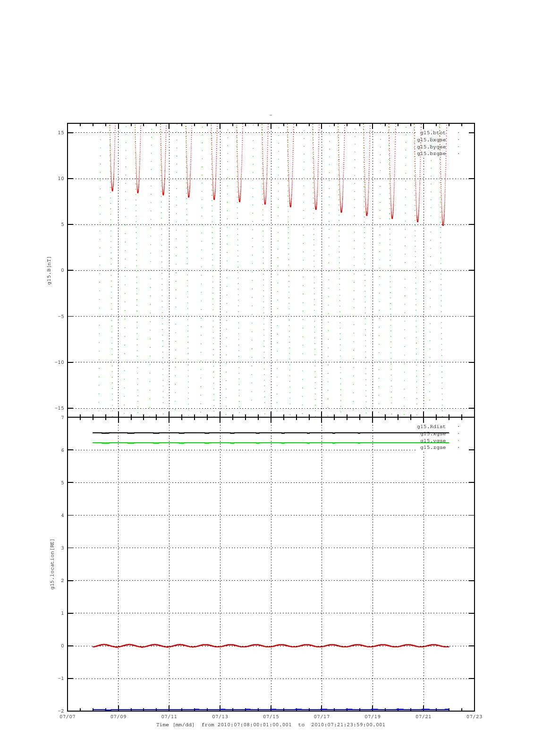
Task: Click the 07/21 x-axis tick label
Action: [x=424, y=717]
